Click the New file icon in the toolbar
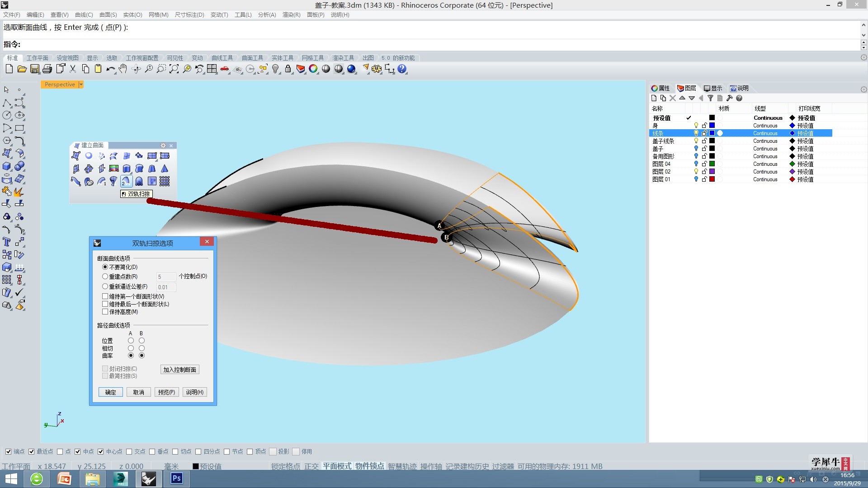Image resolution: width=868 pixels, height=488 pixels. click(x=9, y=69)
